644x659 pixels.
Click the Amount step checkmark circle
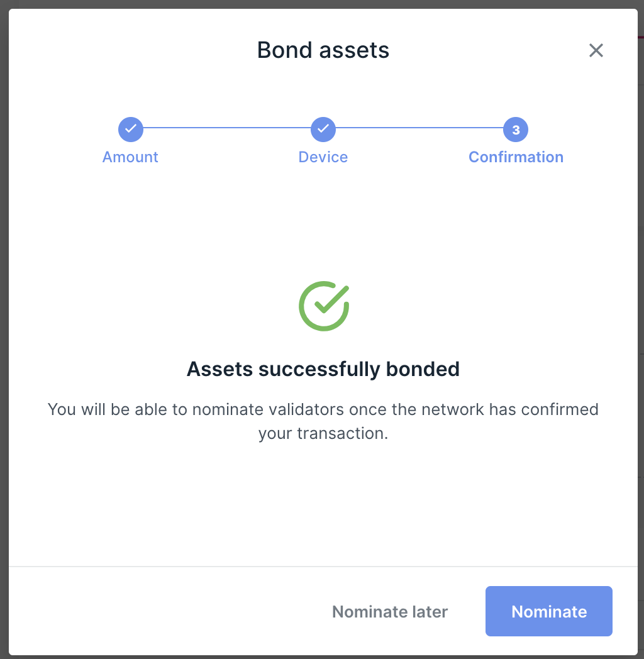[131, 130]
